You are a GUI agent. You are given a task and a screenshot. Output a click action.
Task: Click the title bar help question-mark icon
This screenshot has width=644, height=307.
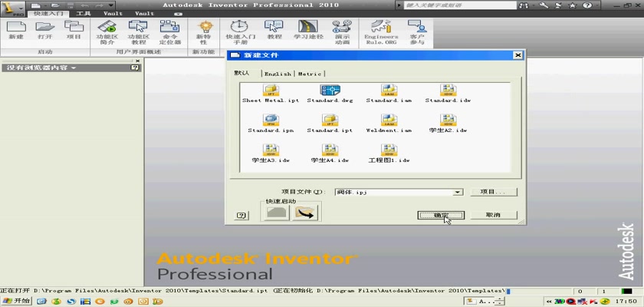coord(587,5)
